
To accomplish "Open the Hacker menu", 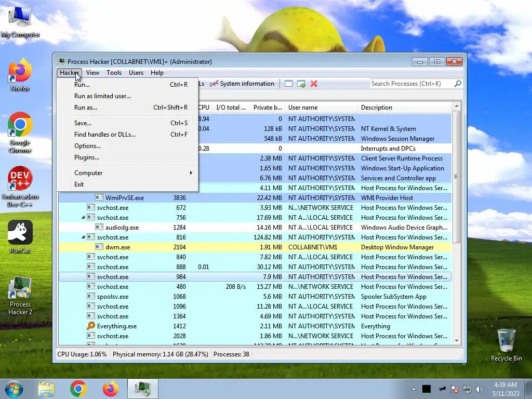I will [x=69, y=73].
